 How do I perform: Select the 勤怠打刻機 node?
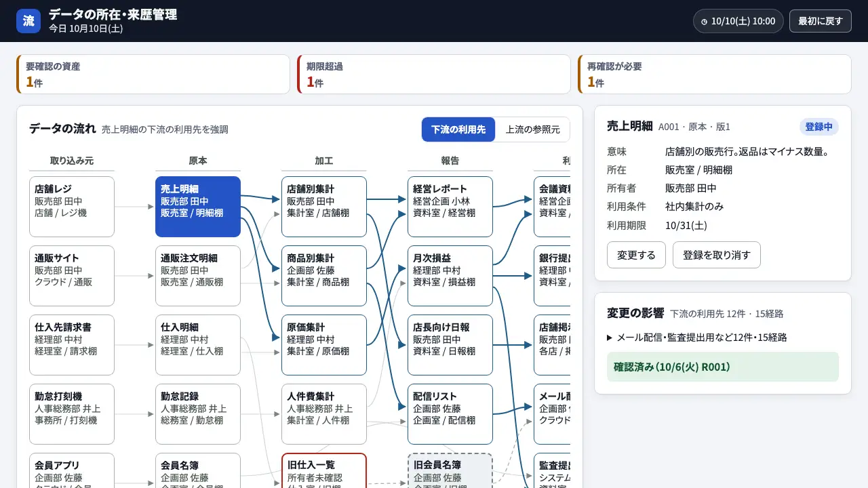click(x=72, y=414)
